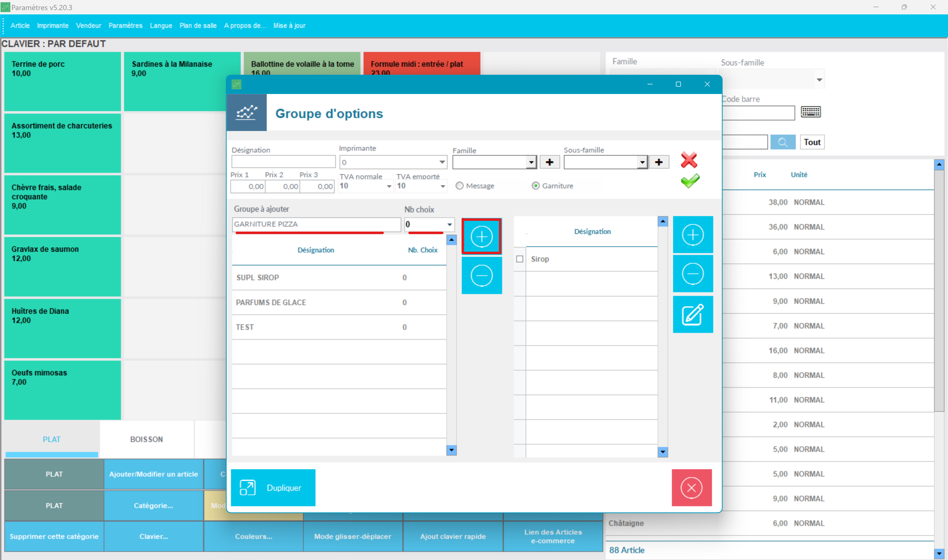Image resolution: width=948 pixels, height=560 pixels.
Task: Open the Couleurs... button
Action: coord(254,536)
